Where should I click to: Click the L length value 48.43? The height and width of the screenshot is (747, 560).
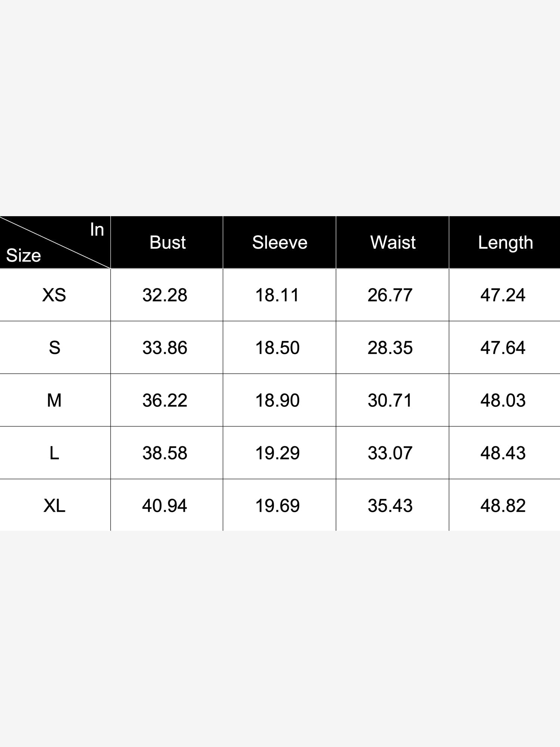tap(503, 453)
